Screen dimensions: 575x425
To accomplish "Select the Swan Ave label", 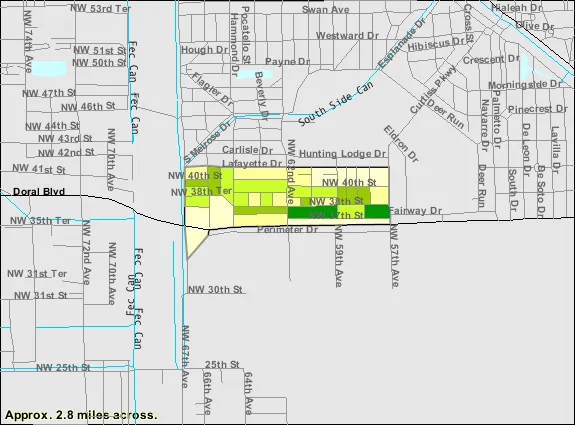I will click(x=326, y=10).
